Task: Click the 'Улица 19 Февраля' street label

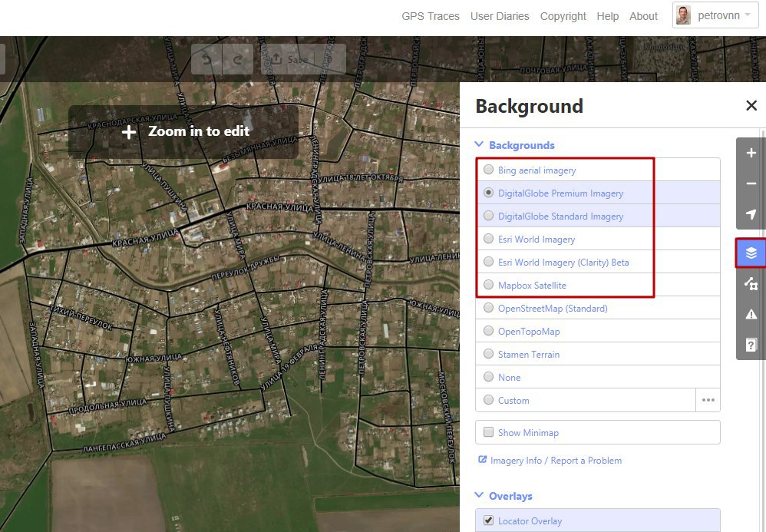Action: 289,366
